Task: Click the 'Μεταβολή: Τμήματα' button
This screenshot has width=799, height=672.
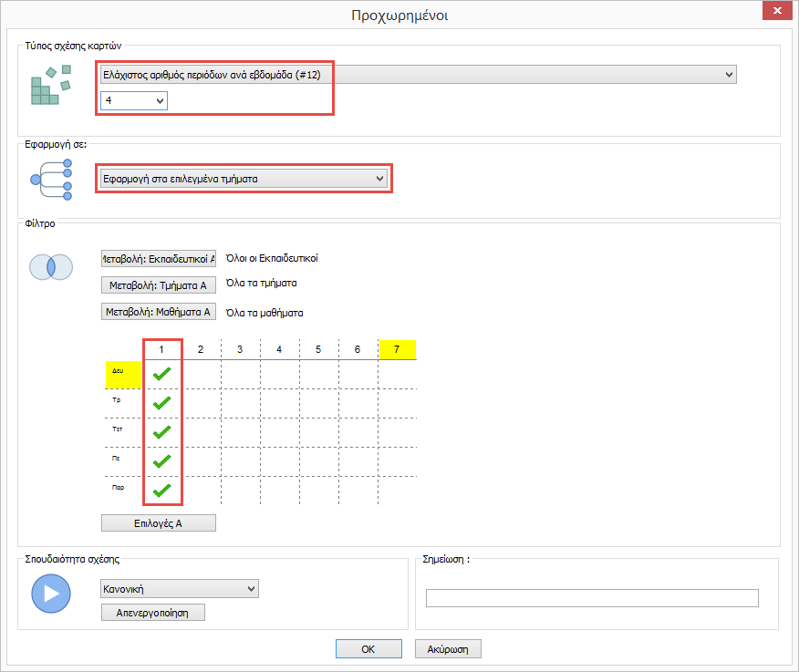Action: (x=158, y=285)
